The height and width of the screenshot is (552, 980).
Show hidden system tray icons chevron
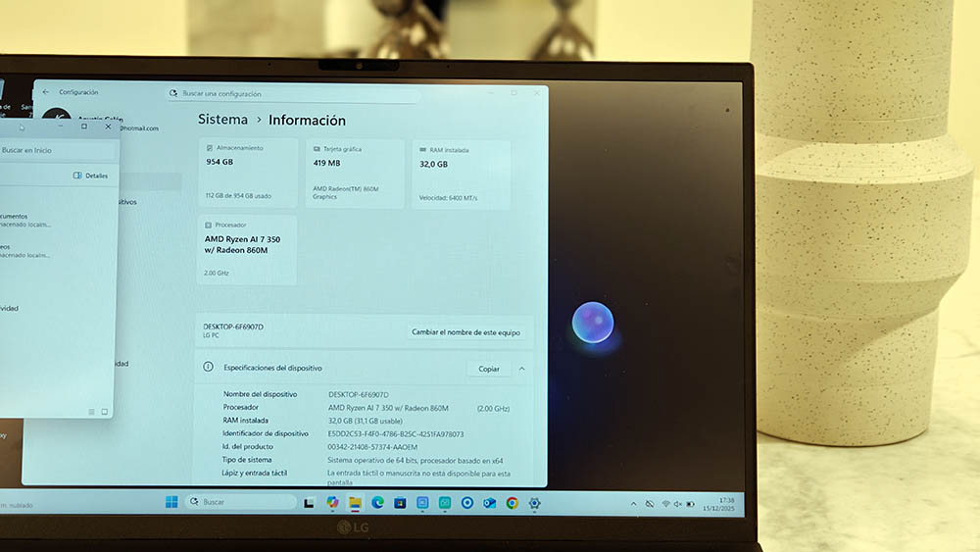(x=633, y=504)
